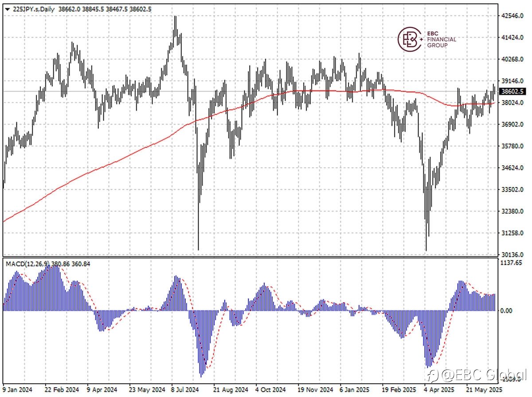This screenshot has width=532, height=397.
Task: Click the 42546.0 price axis label
Action: click(512, 16)
